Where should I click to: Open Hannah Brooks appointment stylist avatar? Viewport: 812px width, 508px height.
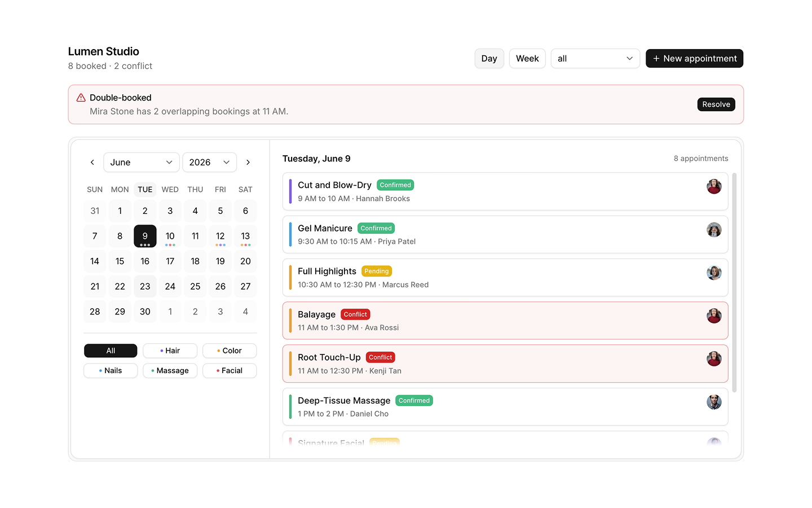click(714, 186)
